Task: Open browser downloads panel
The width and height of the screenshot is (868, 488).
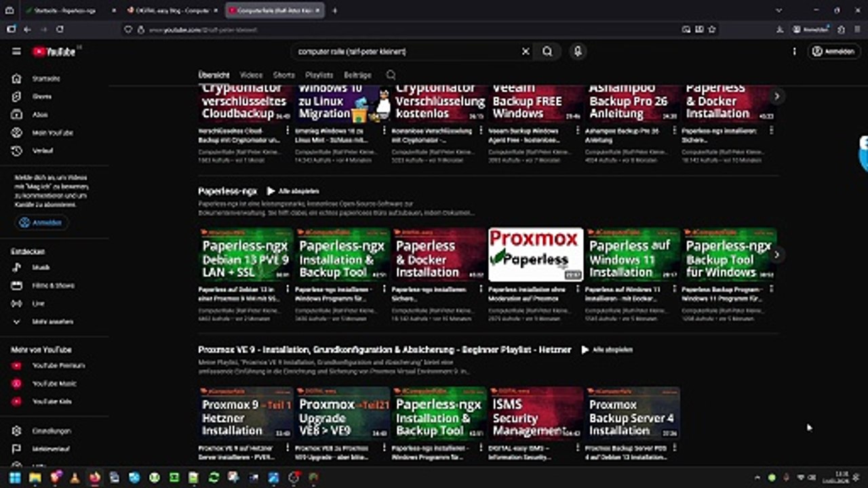Action: 780,30
